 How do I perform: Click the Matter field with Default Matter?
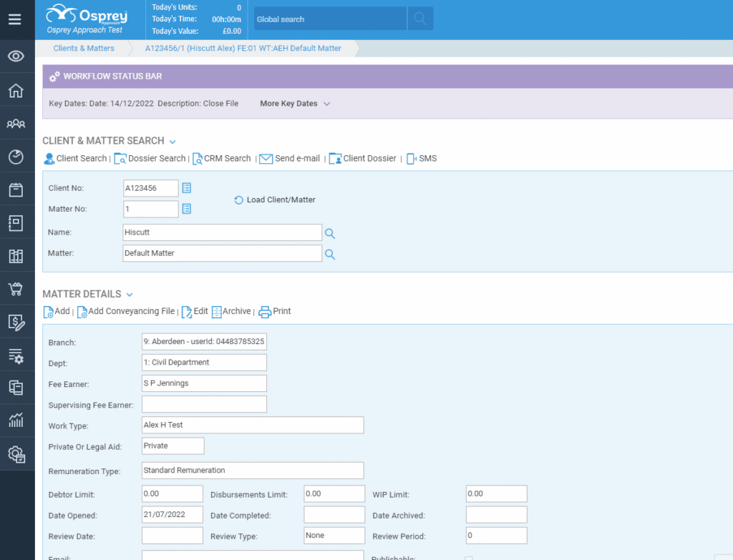(222, 253)
